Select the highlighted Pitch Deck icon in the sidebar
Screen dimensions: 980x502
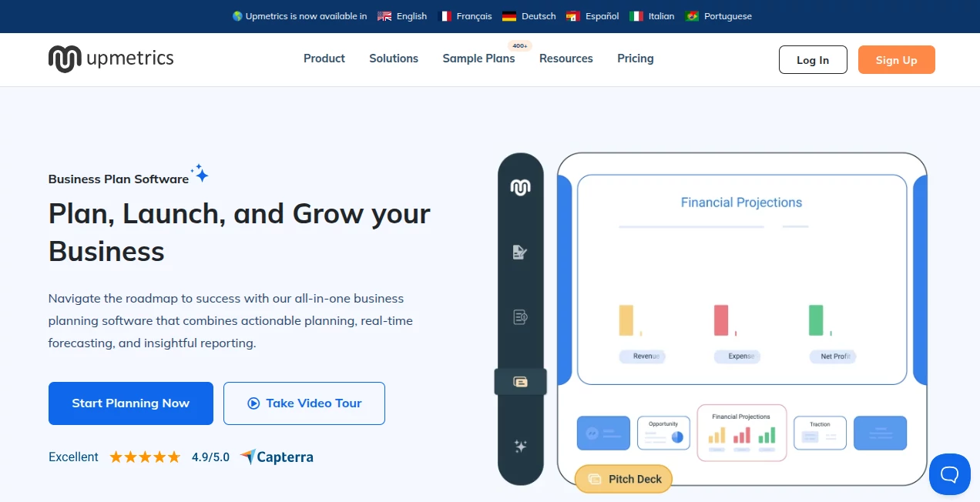(520, 381)
